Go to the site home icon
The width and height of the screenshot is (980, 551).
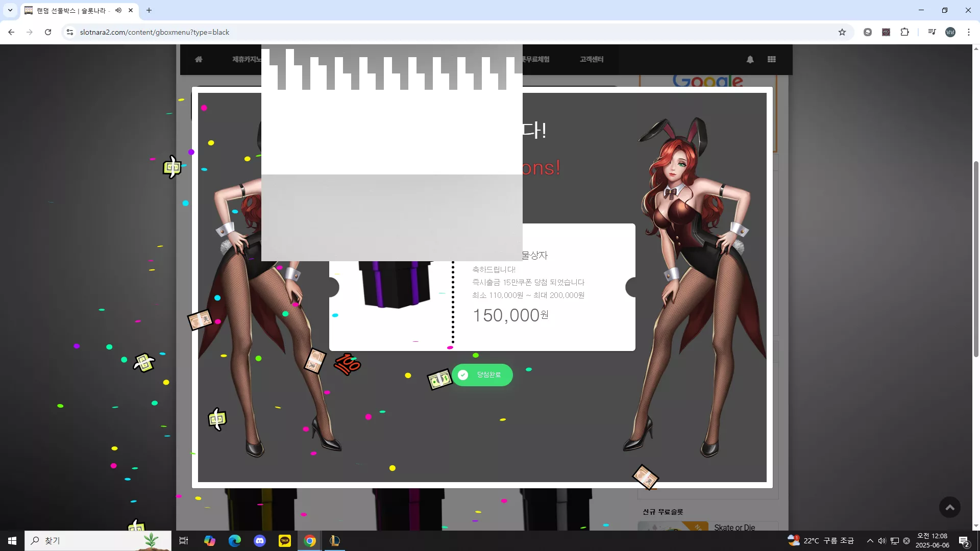pyautogui.click(x=199, y=59)
